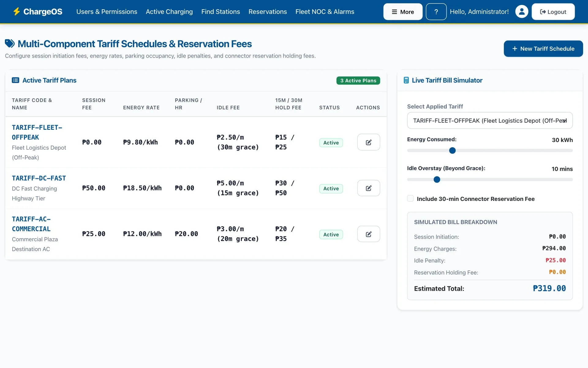Click Hello, Administrator! greeting text
This screenshot has width=588, height=368.
click(479, 12)
